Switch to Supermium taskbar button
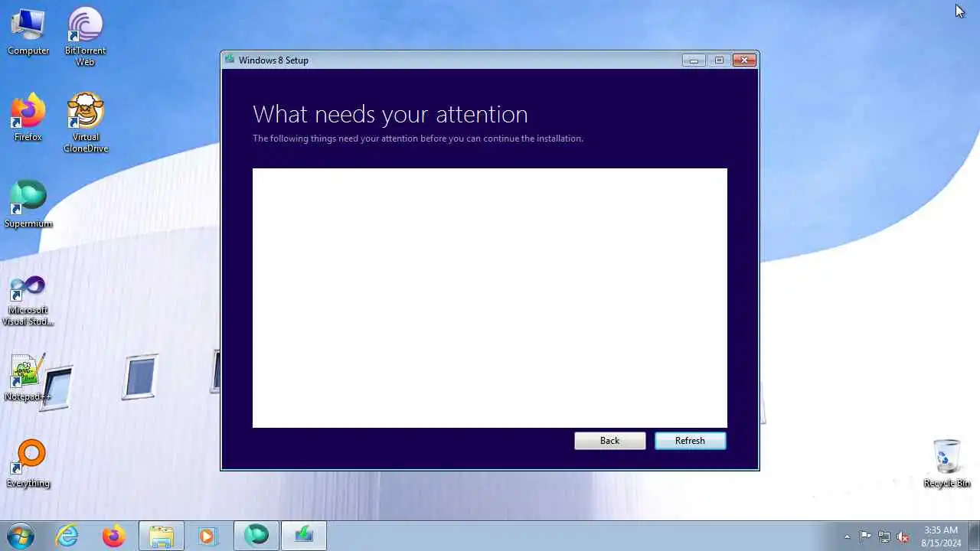Screen dimensions: 980x551 (256, 536)
